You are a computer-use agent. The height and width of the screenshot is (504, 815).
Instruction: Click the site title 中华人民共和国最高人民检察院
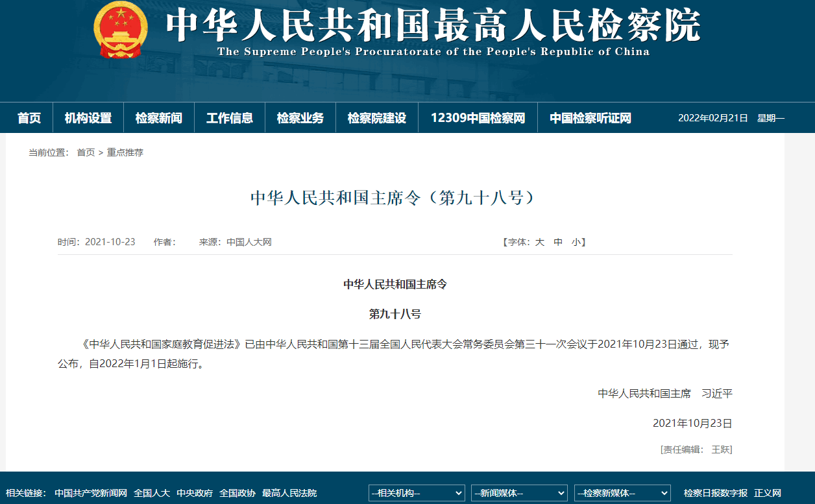tap(433, 25)
